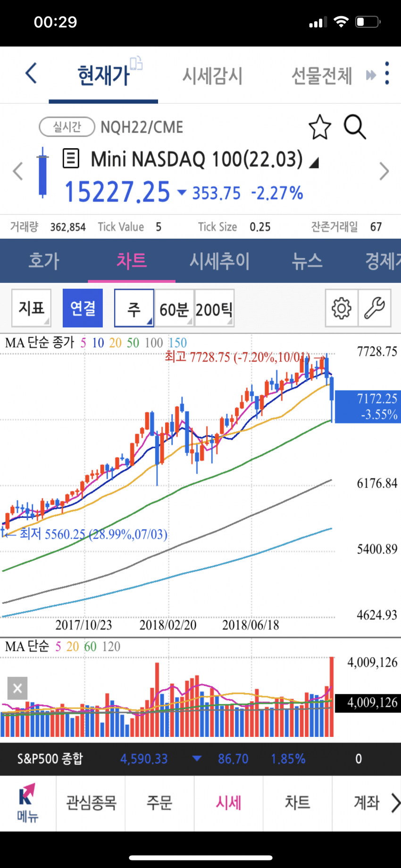Open the 200틱 tick dropdown
The width and height of the screenshot is (401, 868).
(x=214, y=309)
